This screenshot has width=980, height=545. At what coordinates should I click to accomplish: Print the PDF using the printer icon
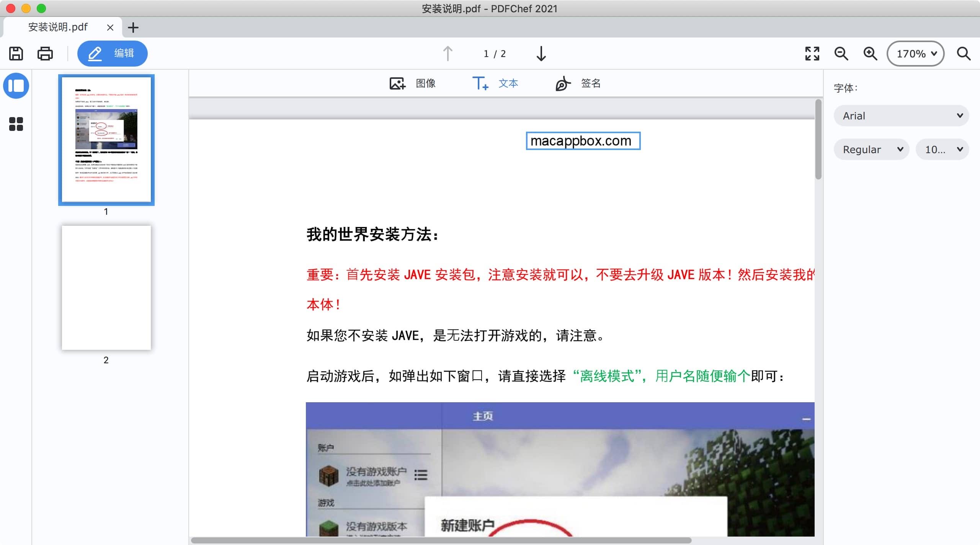click(x=45, y=54)
